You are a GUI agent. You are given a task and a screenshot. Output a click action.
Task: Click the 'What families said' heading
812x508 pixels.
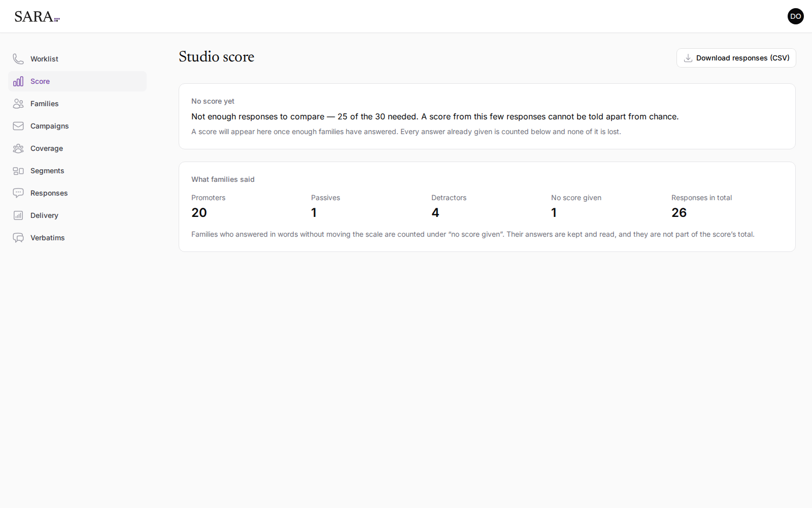[x=223, y=179]
